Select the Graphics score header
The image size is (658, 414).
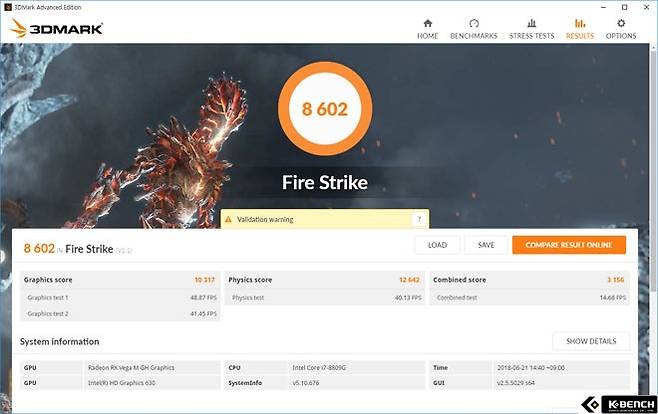pyautogui.click(x=48, y=280)
